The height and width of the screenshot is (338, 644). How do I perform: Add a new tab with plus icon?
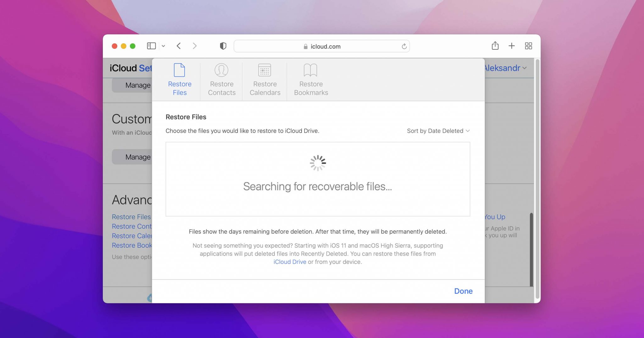click(x=512, y=46)
